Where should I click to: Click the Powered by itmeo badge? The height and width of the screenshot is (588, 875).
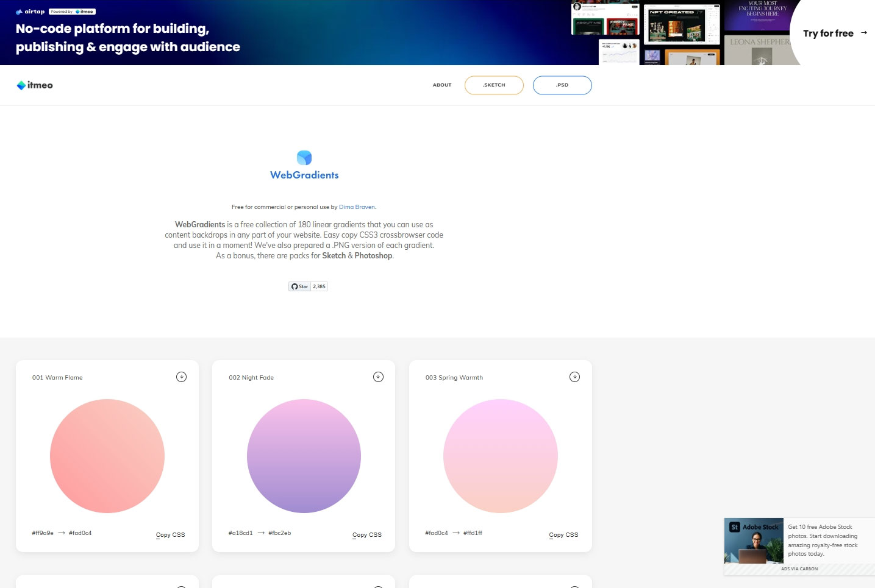[73, 12]
